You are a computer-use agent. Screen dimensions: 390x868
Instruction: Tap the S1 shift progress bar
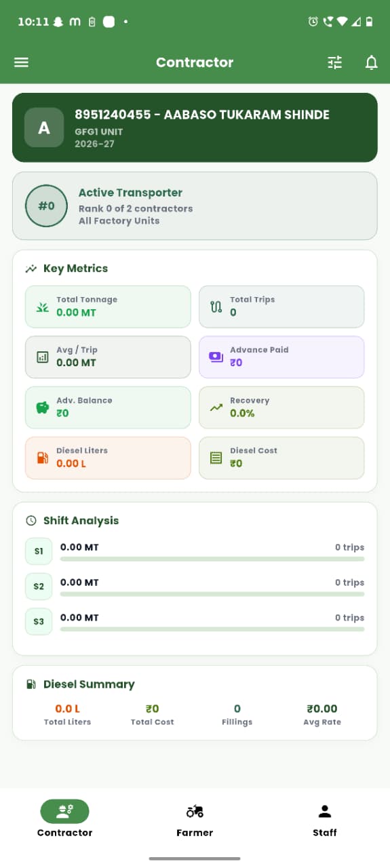pos(212,559)
